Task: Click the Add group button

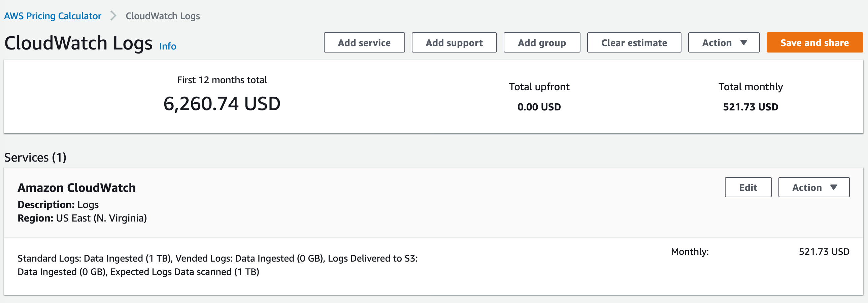Action: (542, 42)
